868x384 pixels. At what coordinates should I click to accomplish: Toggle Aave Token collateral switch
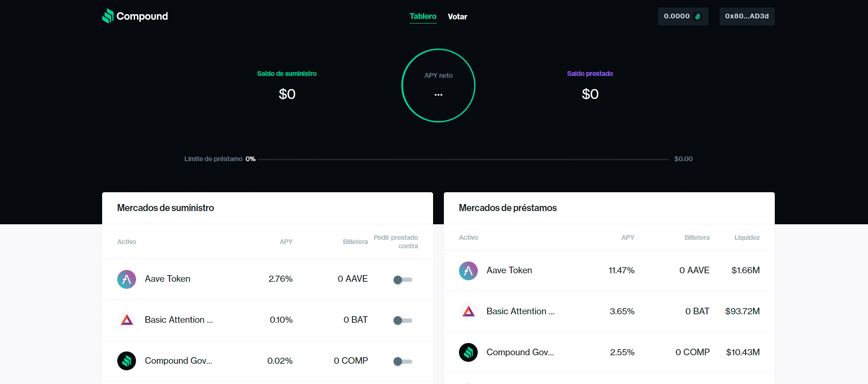402,280
